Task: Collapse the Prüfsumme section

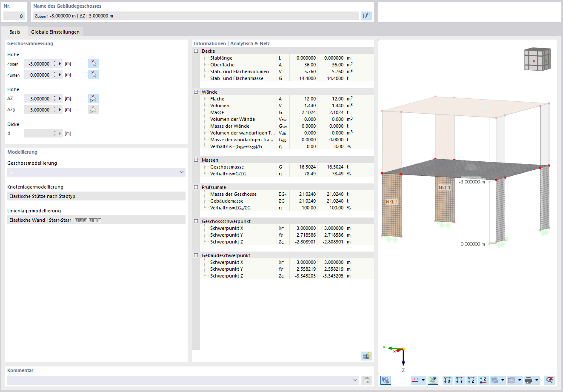Action: coord(196,187)
